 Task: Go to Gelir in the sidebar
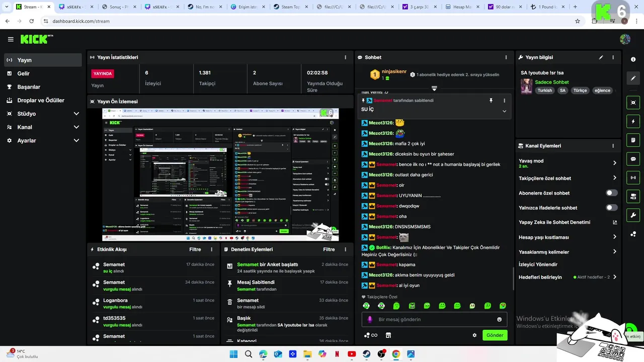(x=43, y=73)
